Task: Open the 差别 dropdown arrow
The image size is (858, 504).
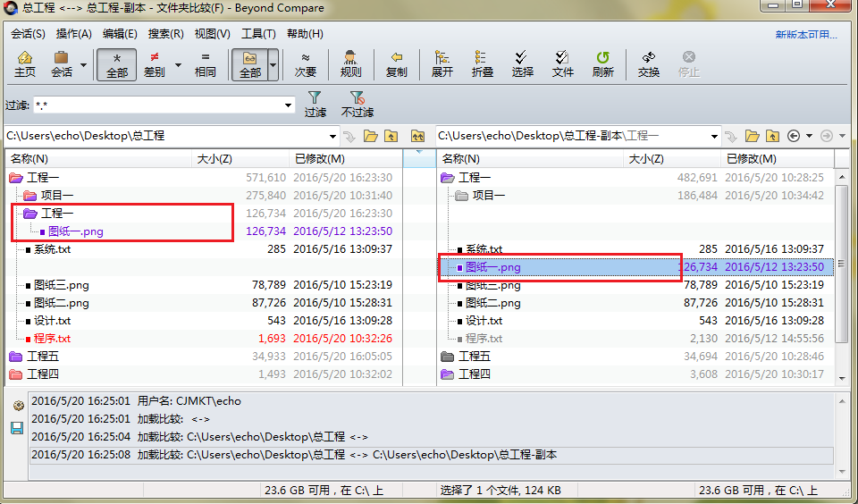Action: 178,65
